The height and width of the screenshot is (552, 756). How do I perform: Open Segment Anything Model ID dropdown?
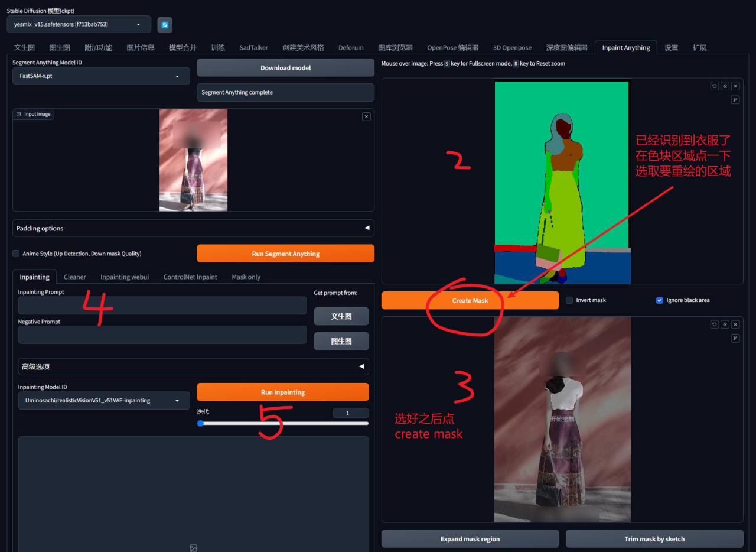[101, 76]
